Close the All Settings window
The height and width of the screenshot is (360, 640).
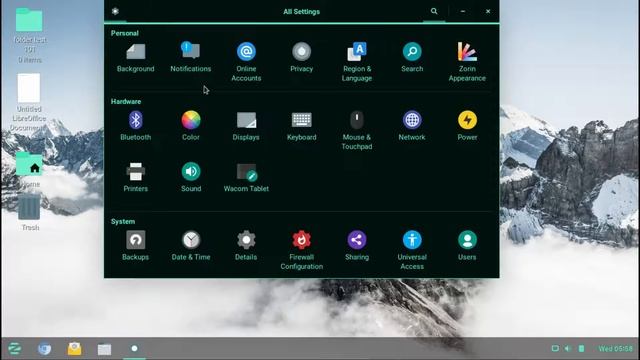(x=488, y=11)
